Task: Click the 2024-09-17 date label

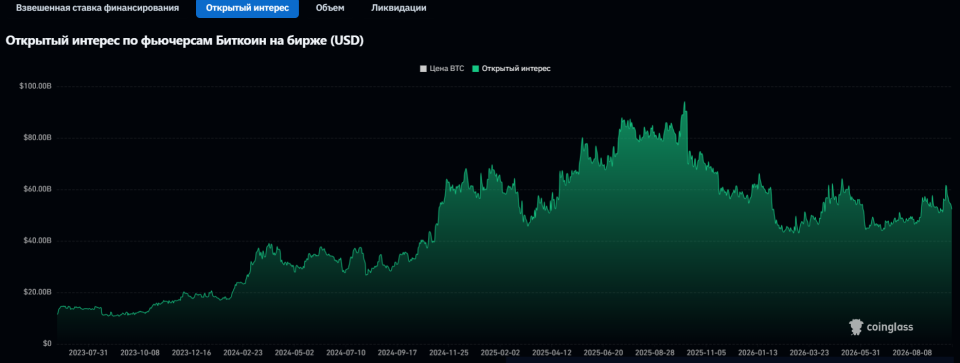Action: click(x=397, y=353)
